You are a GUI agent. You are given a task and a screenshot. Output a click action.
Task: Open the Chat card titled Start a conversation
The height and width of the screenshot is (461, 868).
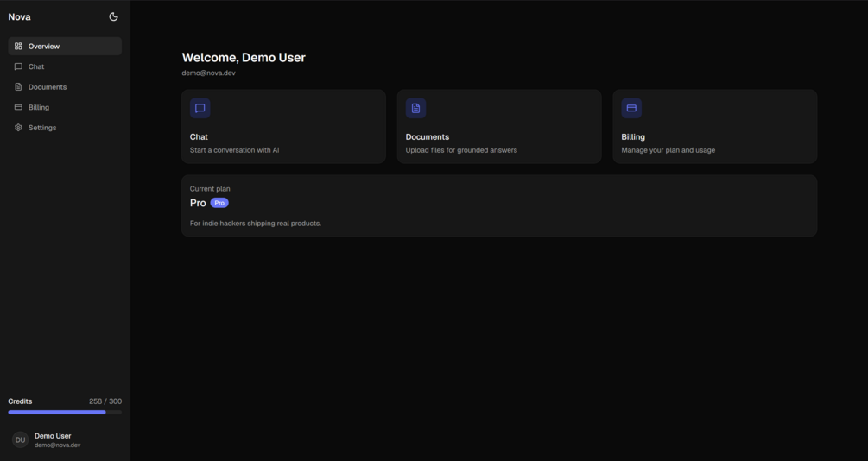click(283, 126)
